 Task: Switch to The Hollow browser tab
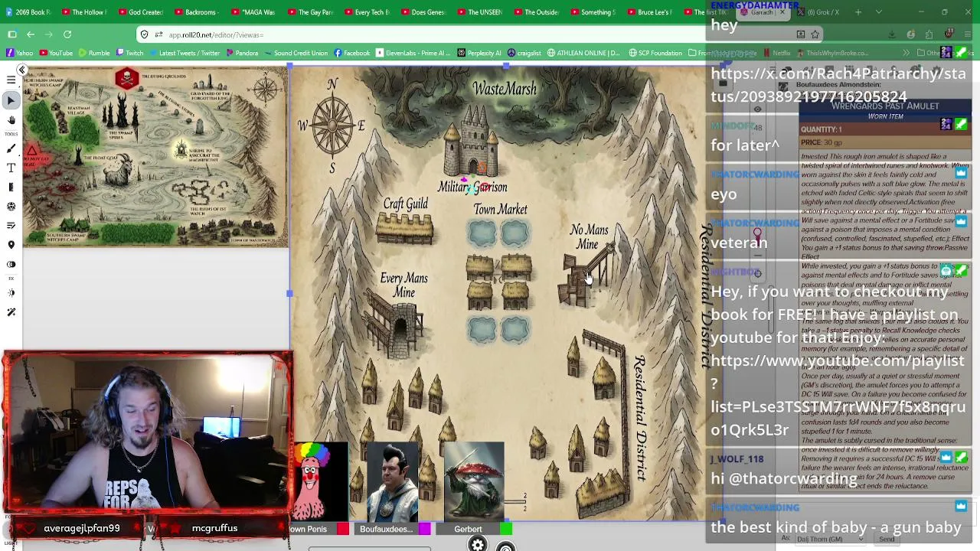pos(84,12)
